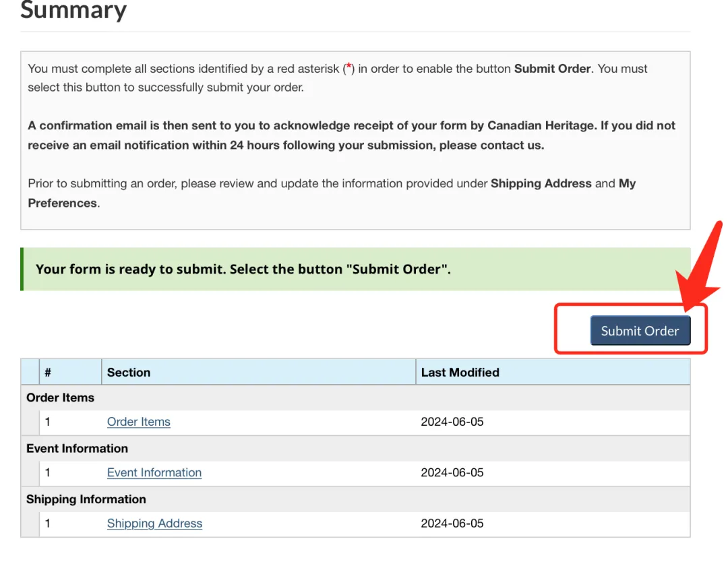Viewport: 728px width, 576px height.
Task: Open the Event Information section link
Action: (154, 473)
